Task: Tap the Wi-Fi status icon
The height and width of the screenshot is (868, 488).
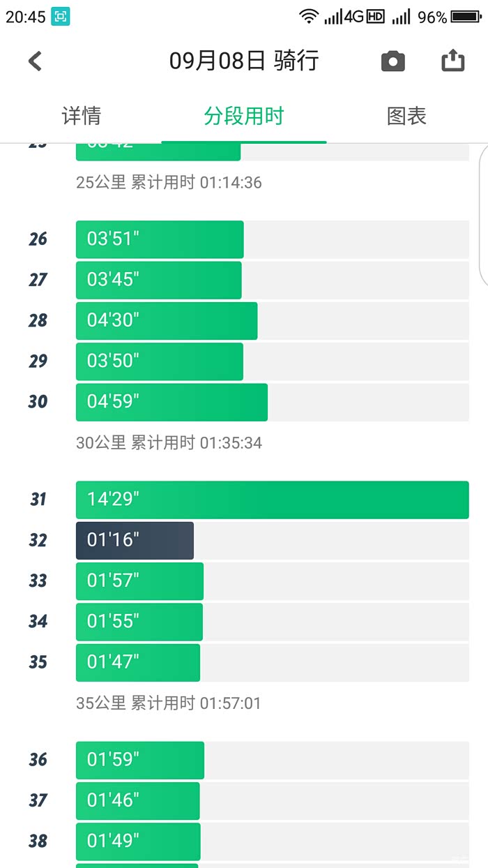Action: (308, 17)
